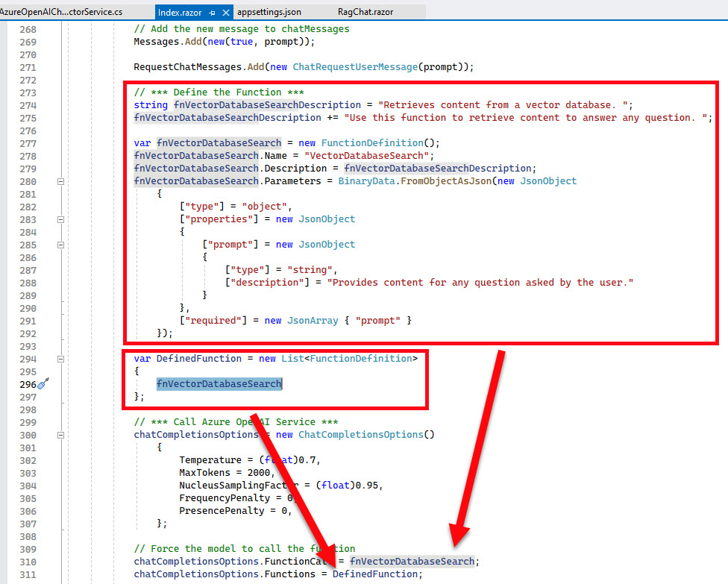
Task: Click JsonArray on line 291
Action: click(x=313, y=321)
